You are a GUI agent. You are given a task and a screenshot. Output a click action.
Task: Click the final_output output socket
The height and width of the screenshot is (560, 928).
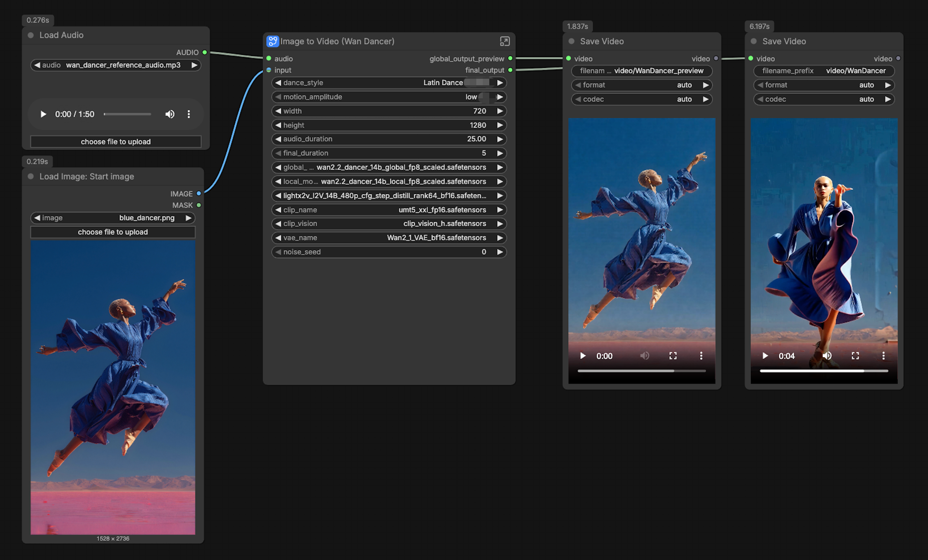pyautogui.click(x=510, y=70)
